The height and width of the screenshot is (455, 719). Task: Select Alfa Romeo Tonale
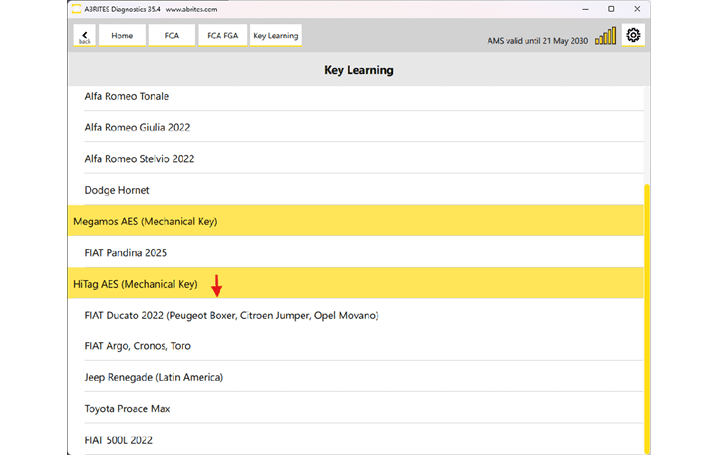pyautogui.click(x=127, y=97)
